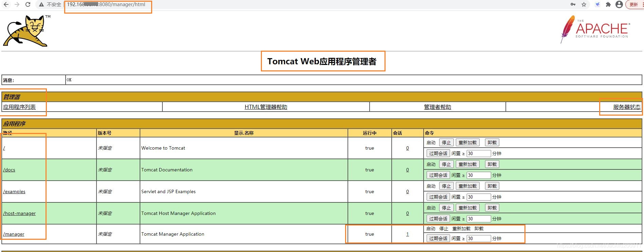Open the /manager application link
This screenshot has height=252, width=644.
click(x=14, y=234)
